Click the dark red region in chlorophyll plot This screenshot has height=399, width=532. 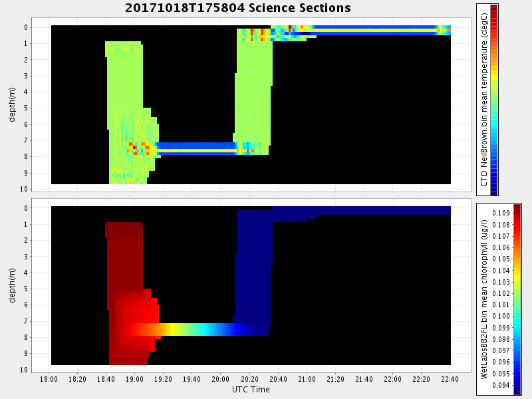click(x=124, y=266)
